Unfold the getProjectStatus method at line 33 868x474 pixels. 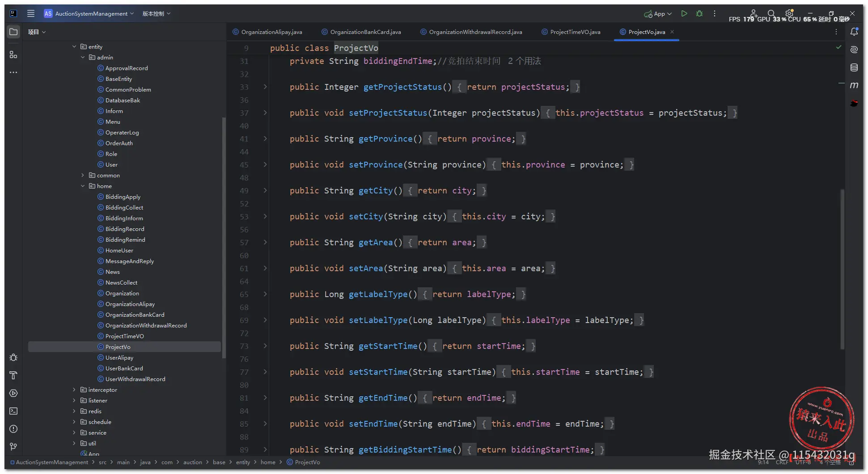(x=265, y=87)
